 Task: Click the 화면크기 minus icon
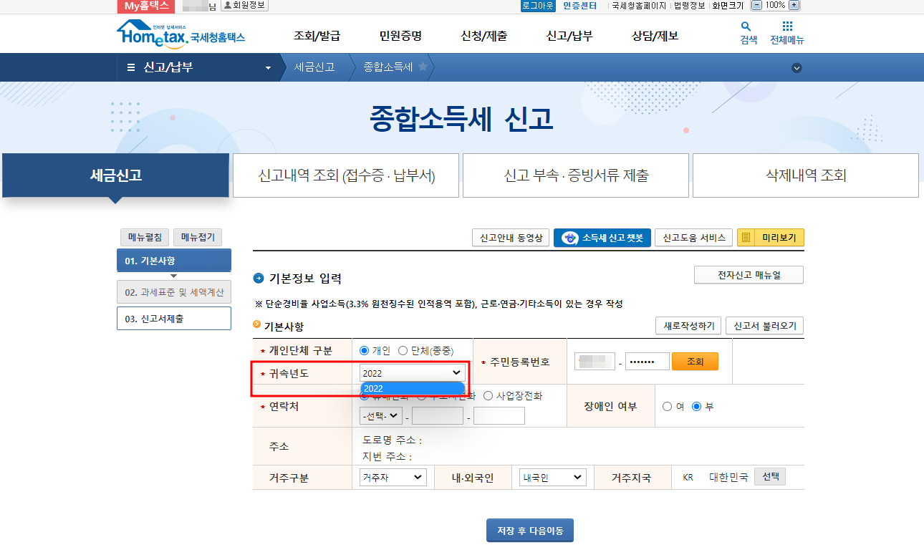(x=756, y=6)
